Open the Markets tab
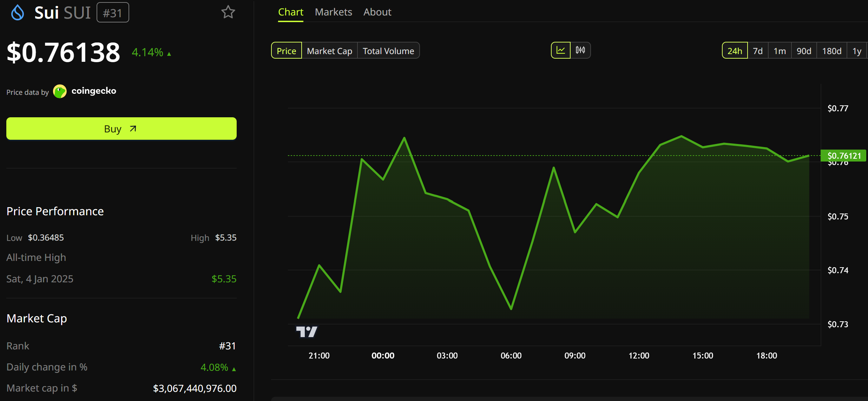Screen dimensions: 868x401 [334, 12]
